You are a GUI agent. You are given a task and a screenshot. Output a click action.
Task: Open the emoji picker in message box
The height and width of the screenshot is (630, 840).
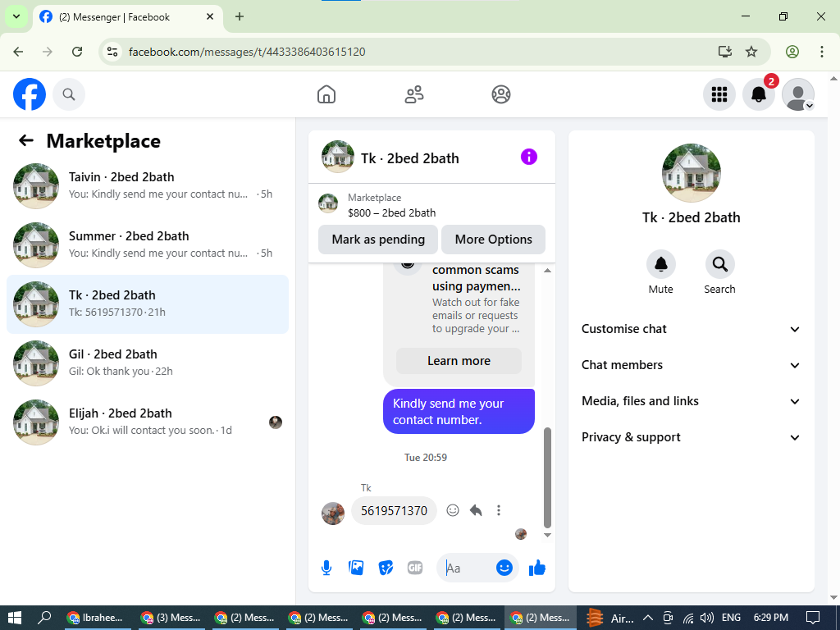(504, 568)
